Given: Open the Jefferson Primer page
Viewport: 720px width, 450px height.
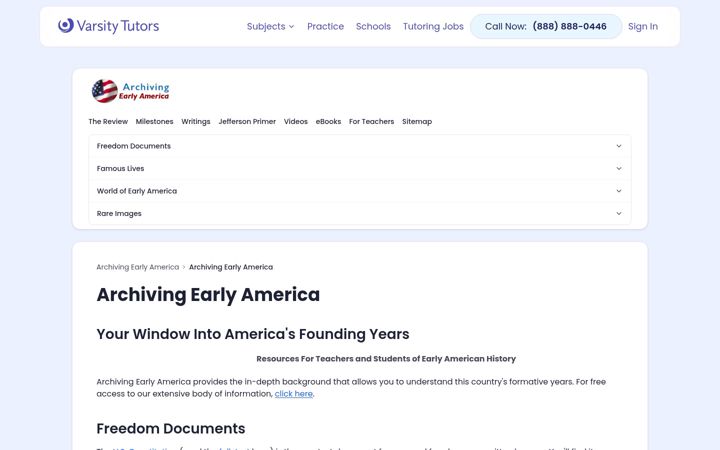Looking at the screenshot, I should click(x=247, y=122).
